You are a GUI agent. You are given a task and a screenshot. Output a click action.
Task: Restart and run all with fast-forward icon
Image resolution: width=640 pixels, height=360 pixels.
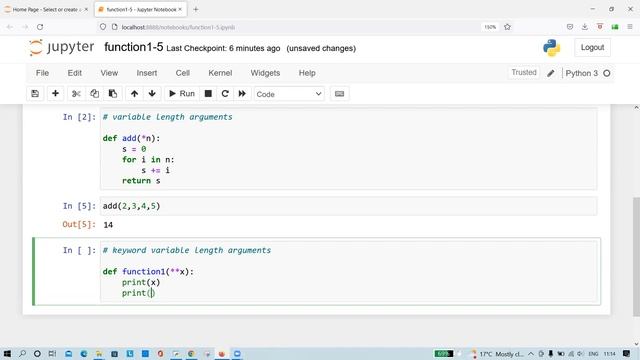[x=242, y=94]
